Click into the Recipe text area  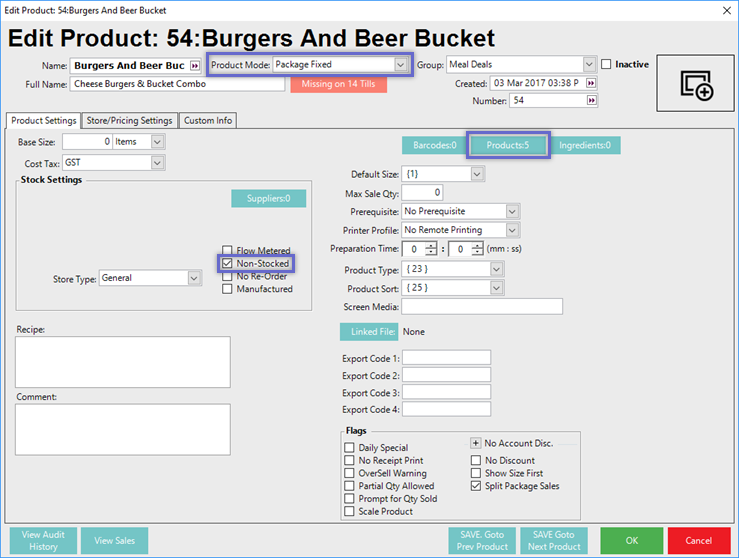123,361
